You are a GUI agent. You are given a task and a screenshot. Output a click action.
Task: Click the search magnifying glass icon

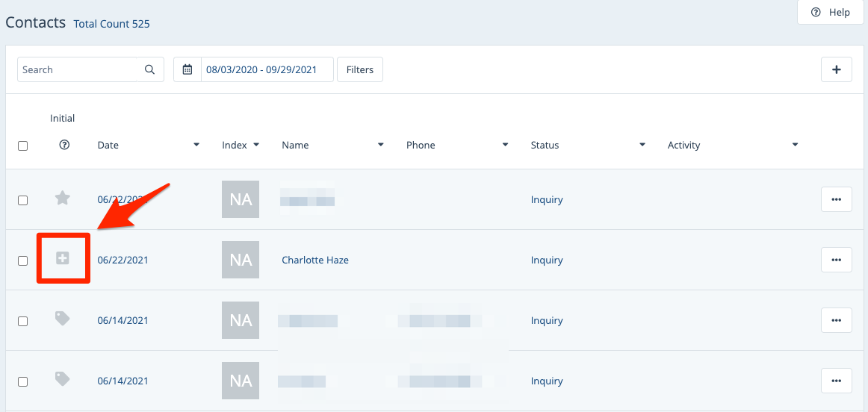tap(150, 69)
